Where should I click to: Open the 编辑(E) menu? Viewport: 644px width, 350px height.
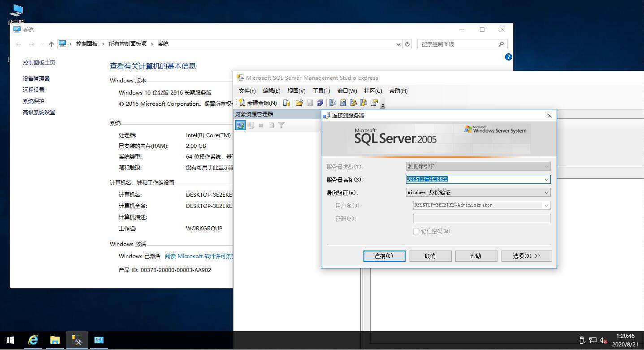tap(272, 91)
